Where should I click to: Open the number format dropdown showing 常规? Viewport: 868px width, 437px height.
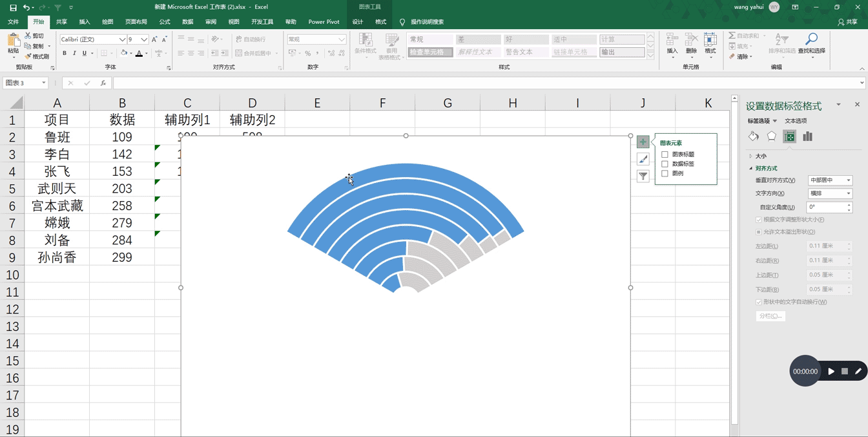pos(342,39)
